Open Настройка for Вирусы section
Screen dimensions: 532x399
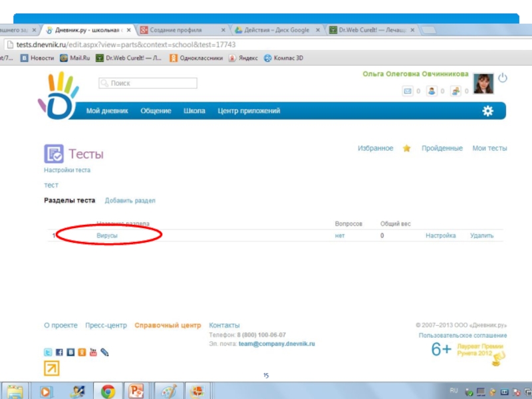(441, 235)
